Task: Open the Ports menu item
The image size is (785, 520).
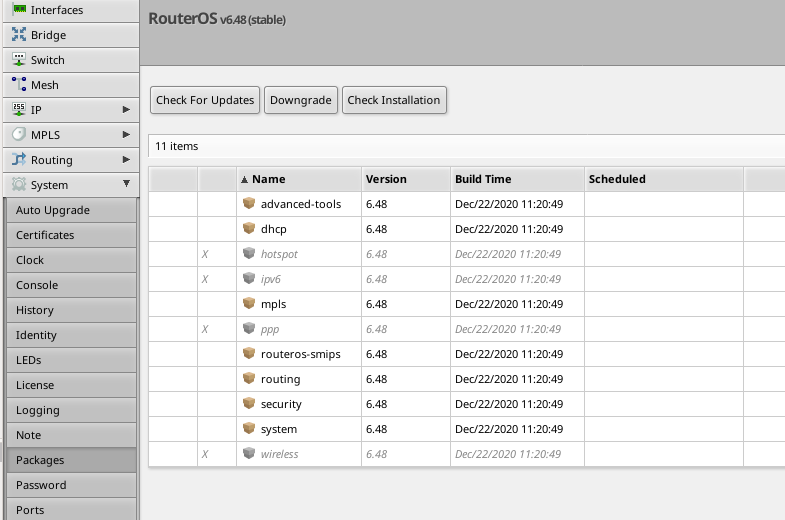Action: click(x=71, y=509)
